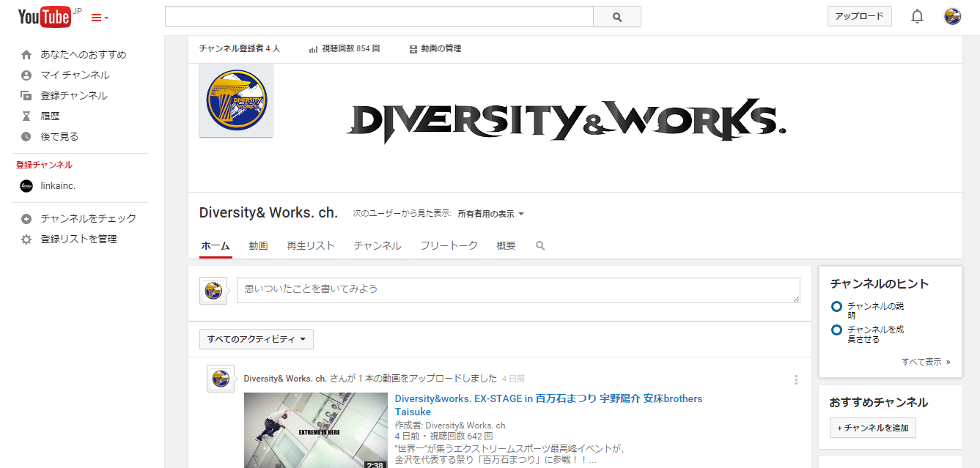Click the video manager icon beside 動画の管理

coord(413,49)
